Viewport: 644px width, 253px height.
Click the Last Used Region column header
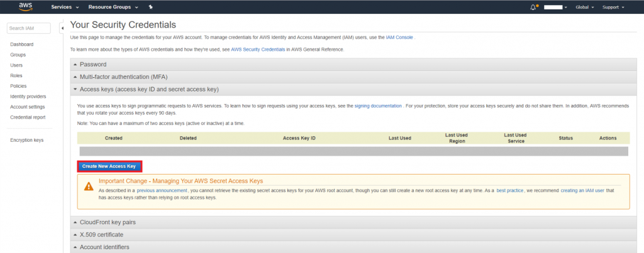click(457, 138)
